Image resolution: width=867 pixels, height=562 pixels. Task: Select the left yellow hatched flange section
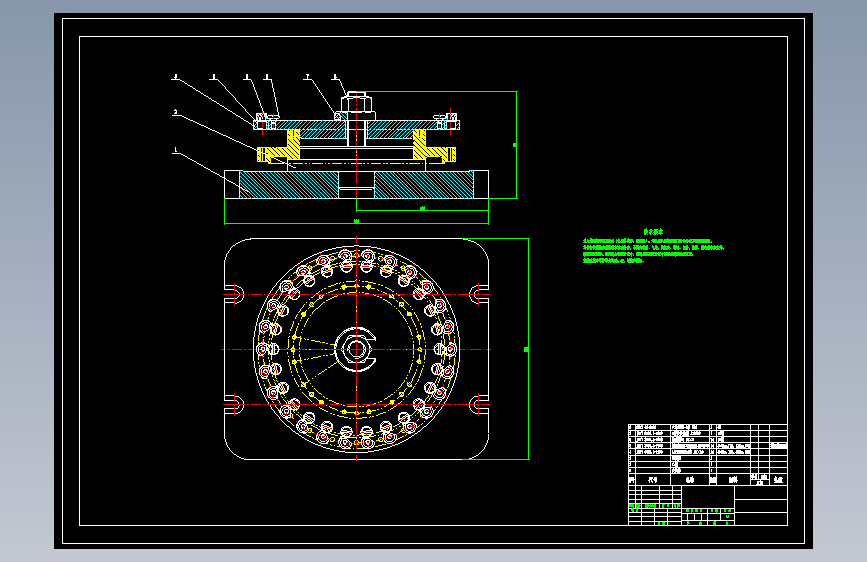click(279, 147)
